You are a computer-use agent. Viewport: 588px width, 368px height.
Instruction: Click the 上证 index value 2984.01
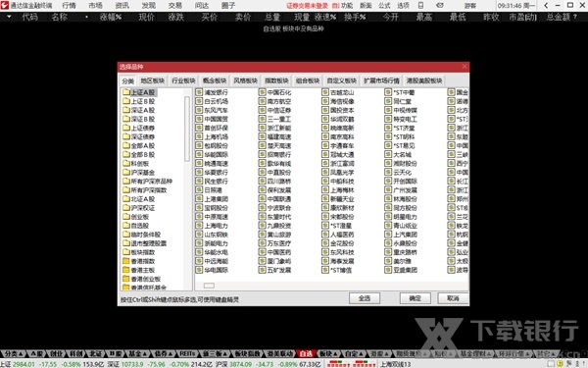[x=24, y=364]
